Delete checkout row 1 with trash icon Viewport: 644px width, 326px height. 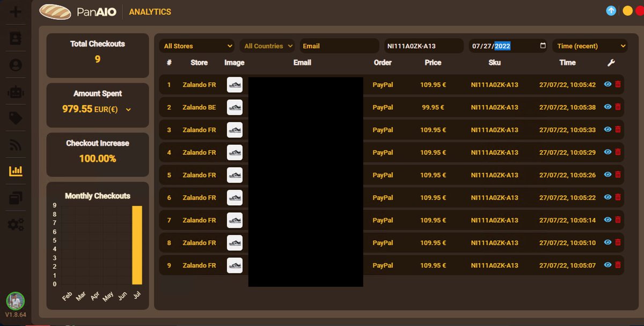pyautogui.click(x=618, y=85)
